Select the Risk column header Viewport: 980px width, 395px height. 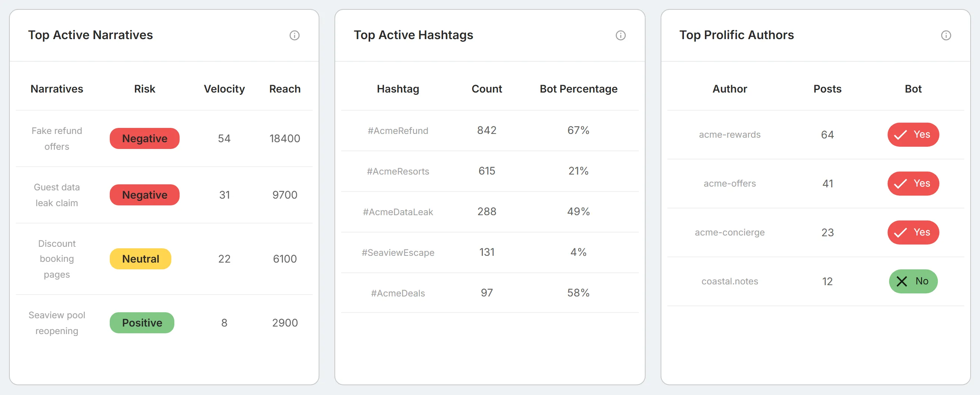(x=145, y=89)
